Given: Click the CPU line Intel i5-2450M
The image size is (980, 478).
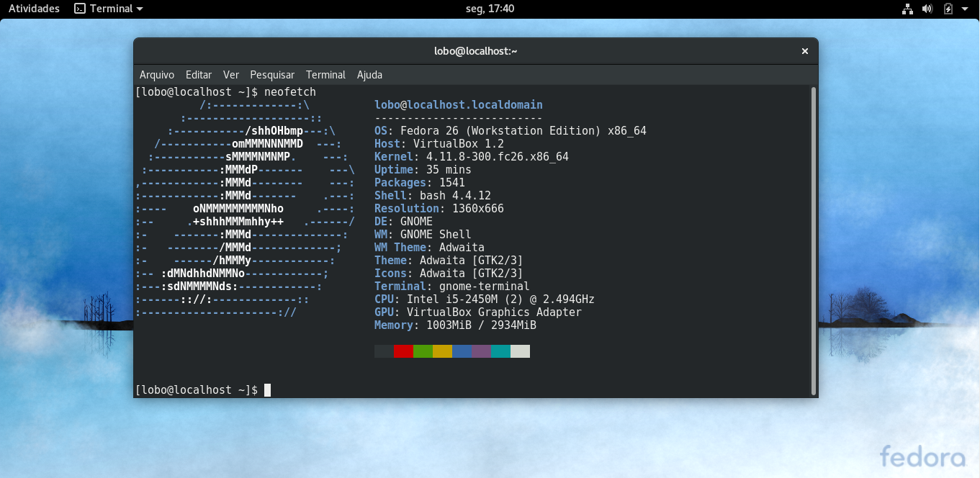Looking at the screenshot, I should (485, 299).
